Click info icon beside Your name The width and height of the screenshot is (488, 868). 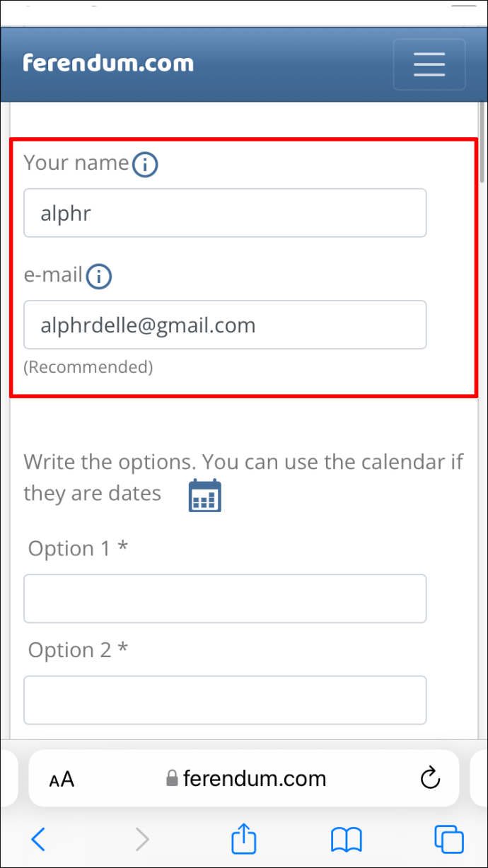pos(145,165)
